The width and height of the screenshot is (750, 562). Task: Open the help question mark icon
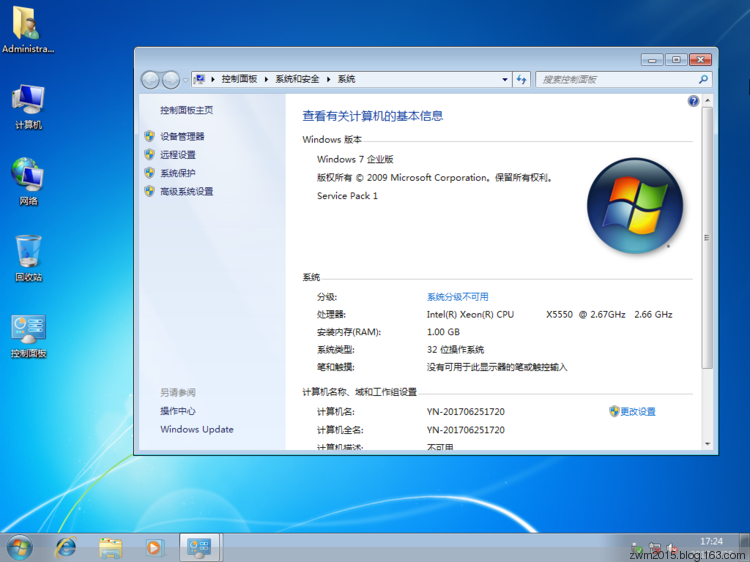pyautogui.click(x=693, y=101)
